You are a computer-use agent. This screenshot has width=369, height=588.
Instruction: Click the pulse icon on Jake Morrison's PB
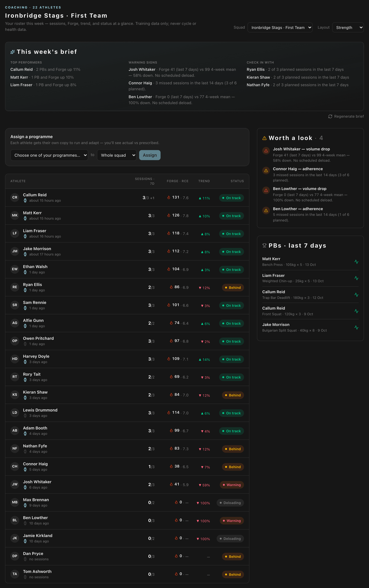pyautogui.click(x=356, y=327)
